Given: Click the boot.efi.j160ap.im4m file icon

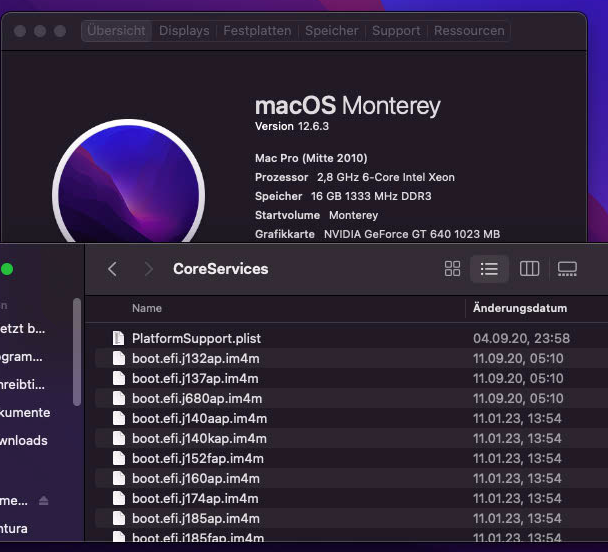Looking at the screenshot, I should (119, 478).
